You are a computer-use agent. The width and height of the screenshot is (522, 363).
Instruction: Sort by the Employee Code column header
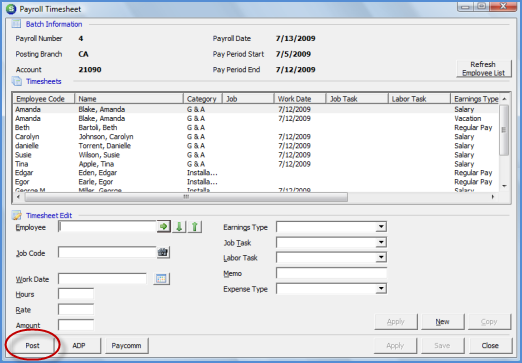(44, 99)
